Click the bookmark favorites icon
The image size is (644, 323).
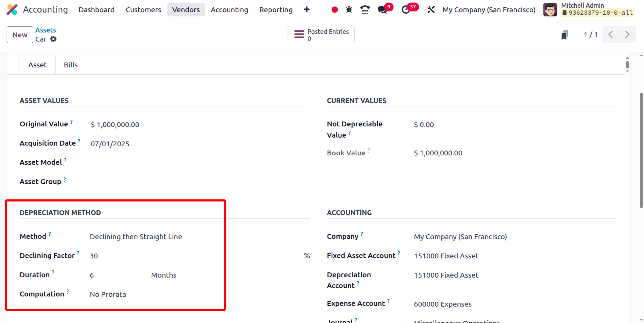[x=565, y=35]
